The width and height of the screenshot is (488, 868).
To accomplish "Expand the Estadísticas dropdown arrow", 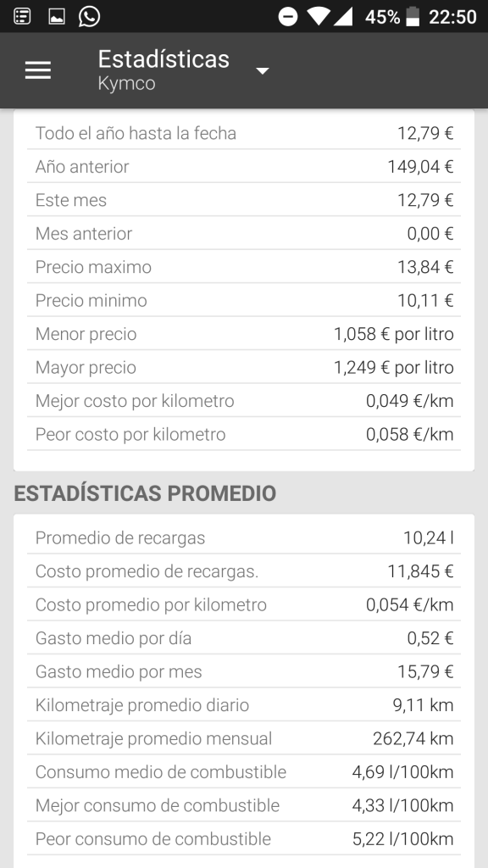I will pos(263,71).
